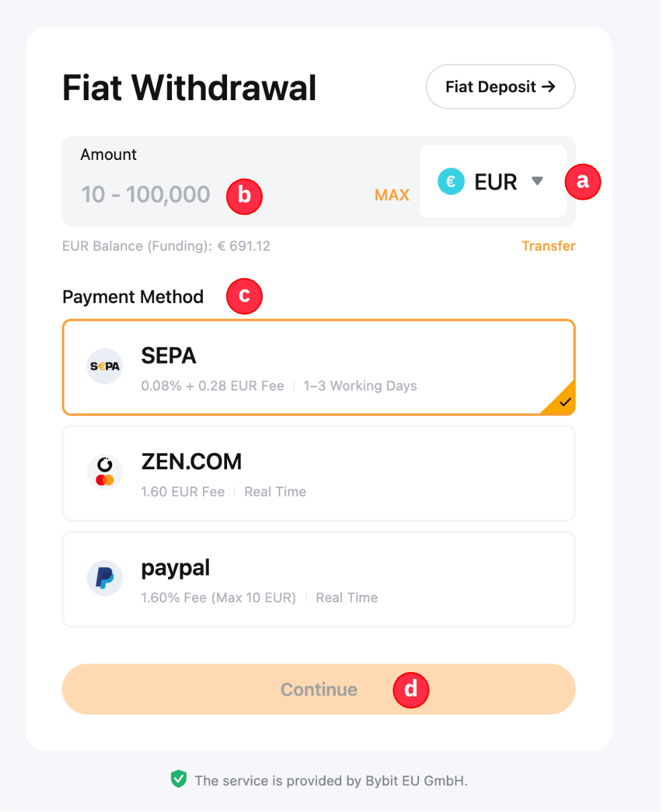Open the EUR currency dropdown
The image size is (661, 812).
492,181
